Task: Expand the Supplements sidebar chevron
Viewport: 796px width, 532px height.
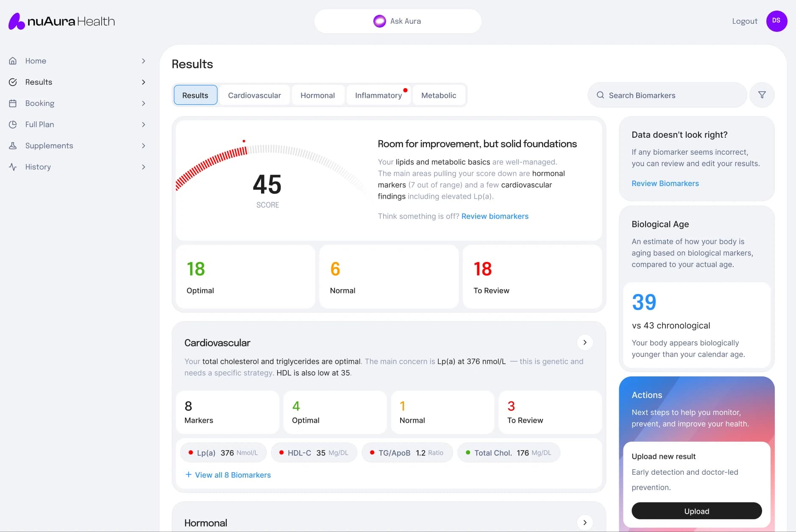Action: (144, 145)
